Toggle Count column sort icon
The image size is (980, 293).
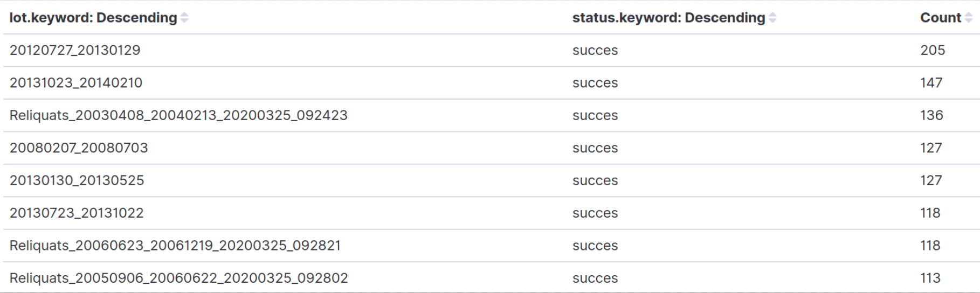point(969,18)
